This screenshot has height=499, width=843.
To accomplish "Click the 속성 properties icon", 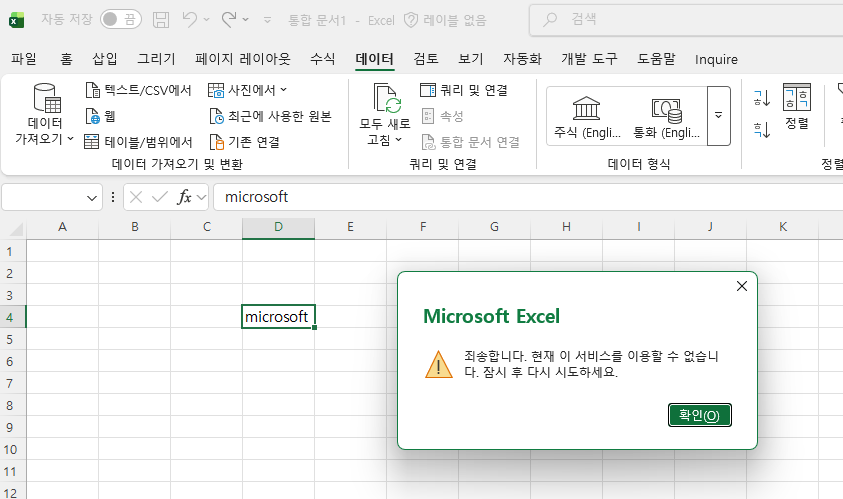I will point(428,116).
